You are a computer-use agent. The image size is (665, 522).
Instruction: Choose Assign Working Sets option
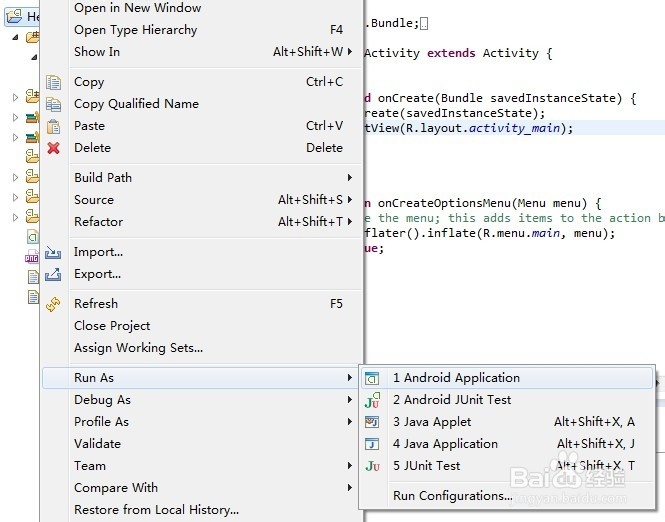[138, 348]
